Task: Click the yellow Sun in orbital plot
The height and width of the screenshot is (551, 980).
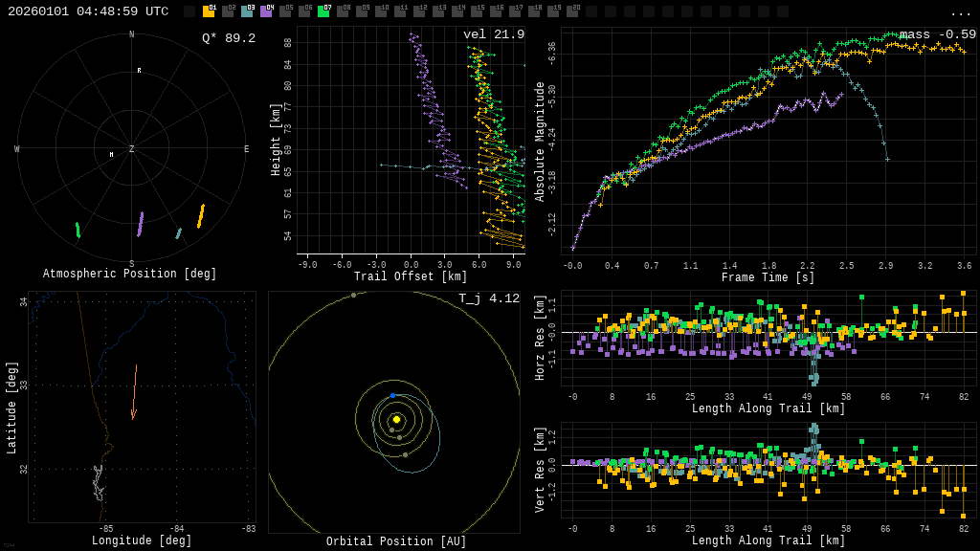Action: [396, 419]
